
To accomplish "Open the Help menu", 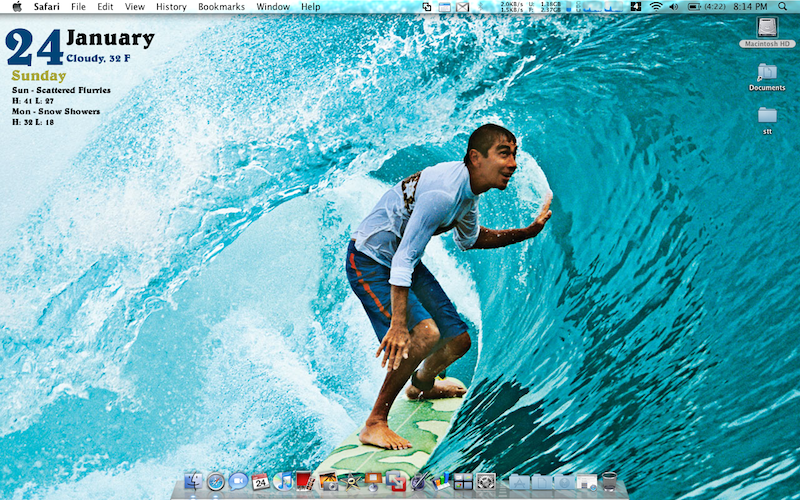I will click(x=310, y=7).
